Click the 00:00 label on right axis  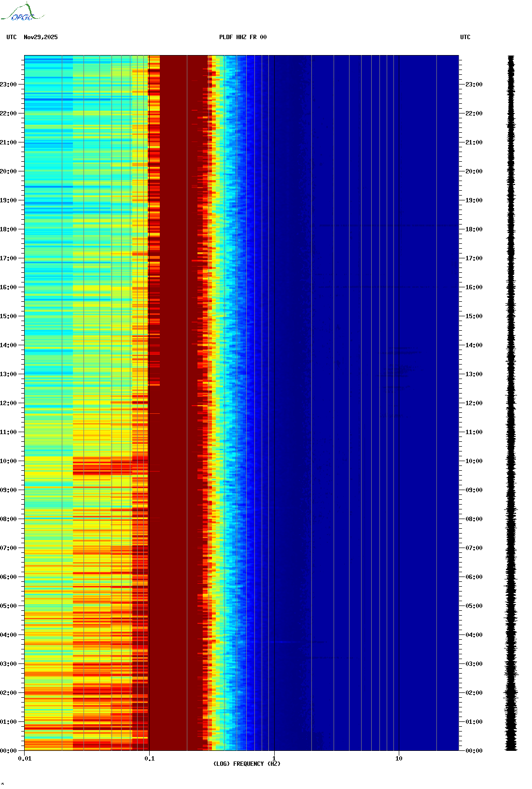474,751
